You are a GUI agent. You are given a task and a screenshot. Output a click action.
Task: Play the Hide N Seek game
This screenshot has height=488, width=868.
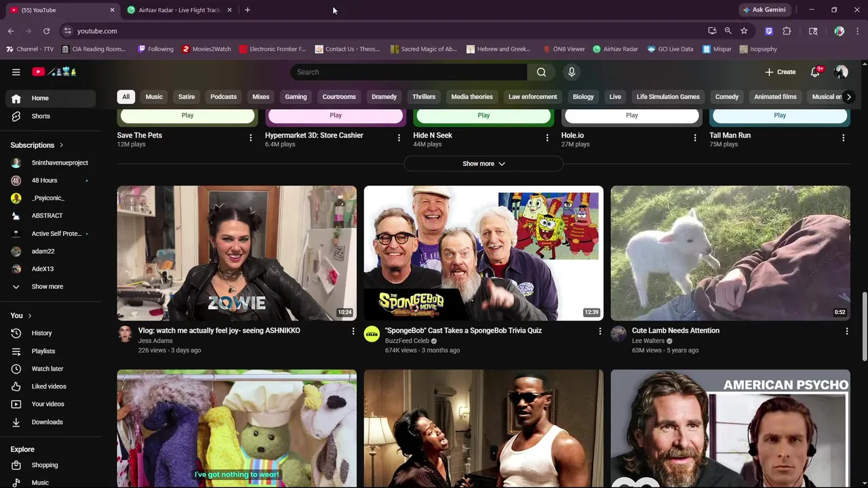[x=484, y=116]
